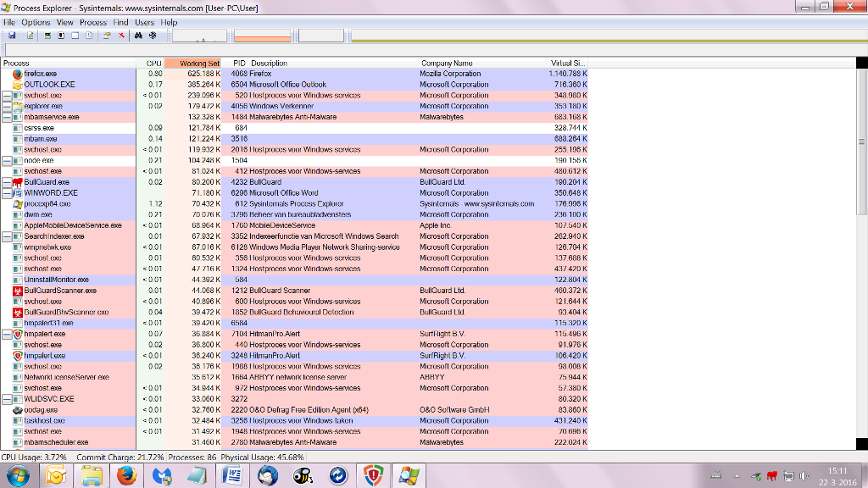Show hidden system tray icons arrow
868x488 pixels.
tap(737, 476)
